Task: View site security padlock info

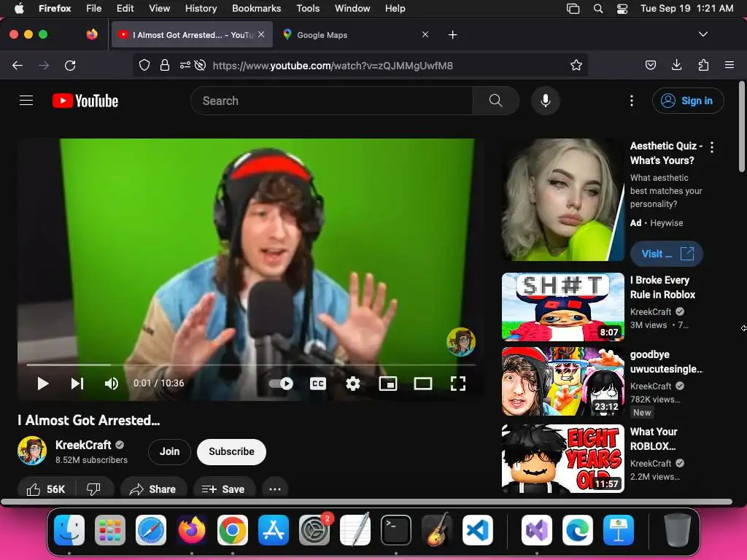Action: [x=165, y=65]
